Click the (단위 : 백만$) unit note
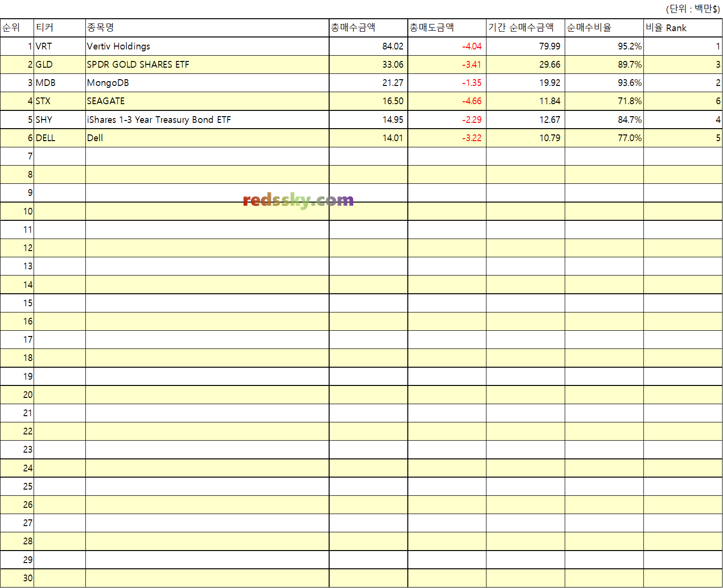This screenshot has height=588, width=723. point(693,9)
